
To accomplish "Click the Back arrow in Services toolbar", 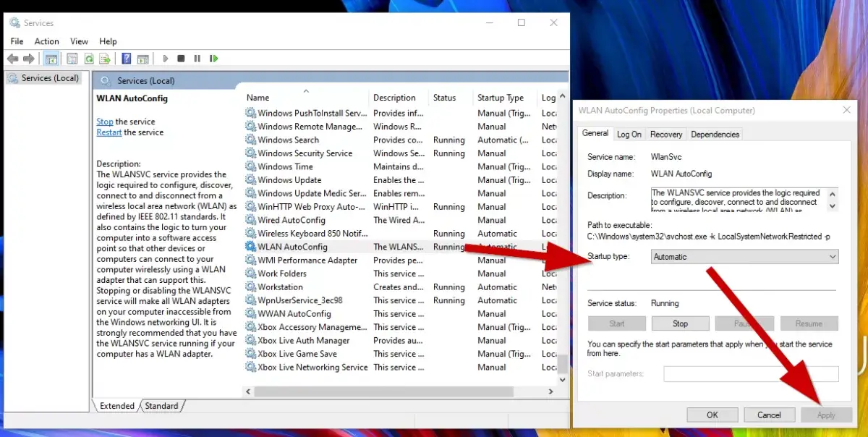I will tap(12, 59).
